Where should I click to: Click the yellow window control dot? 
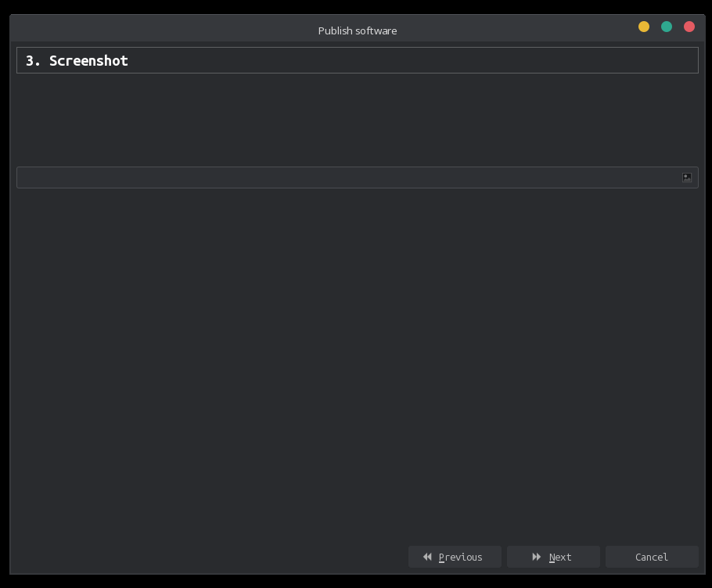[643, 26]
